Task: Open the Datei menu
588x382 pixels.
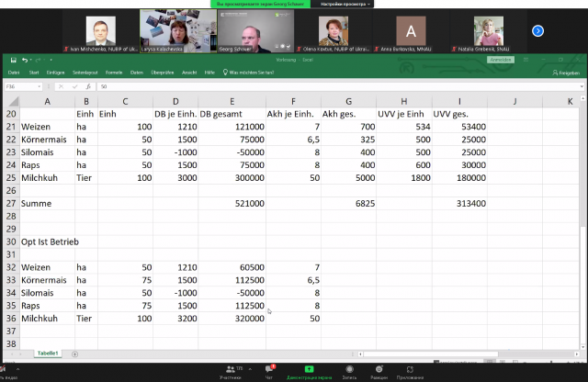Action: tap(14, 72)
